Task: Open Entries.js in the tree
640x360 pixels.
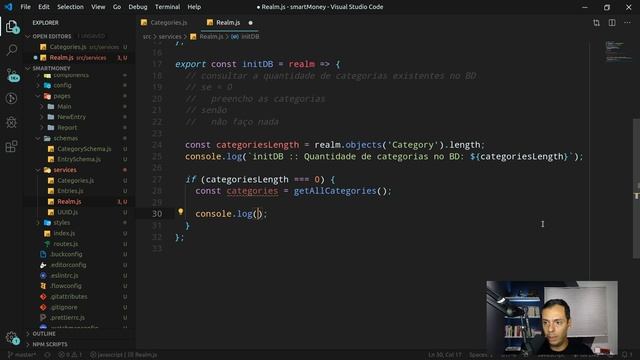Action: [x=70, y=191]
